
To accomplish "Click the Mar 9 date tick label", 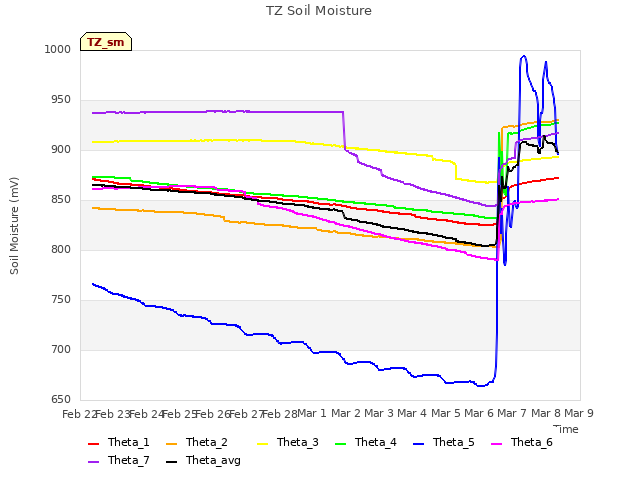I will point(579,413).
